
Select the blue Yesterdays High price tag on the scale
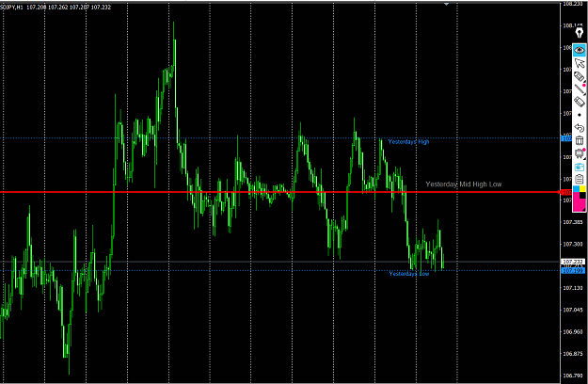coord(565,138)
